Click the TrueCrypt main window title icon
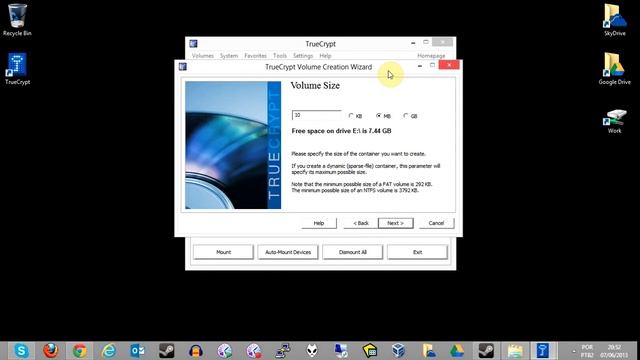 193,44
